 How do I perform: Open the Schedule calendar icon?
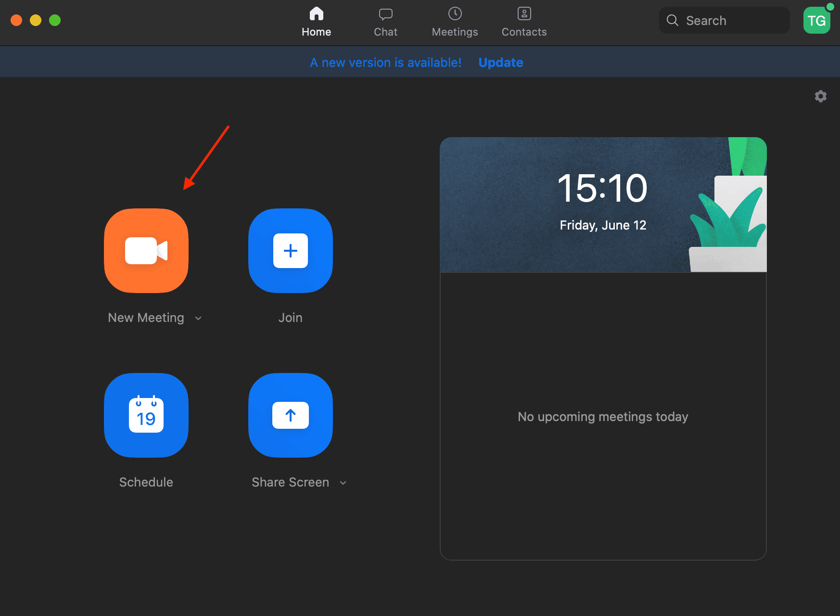click(146, 415)
